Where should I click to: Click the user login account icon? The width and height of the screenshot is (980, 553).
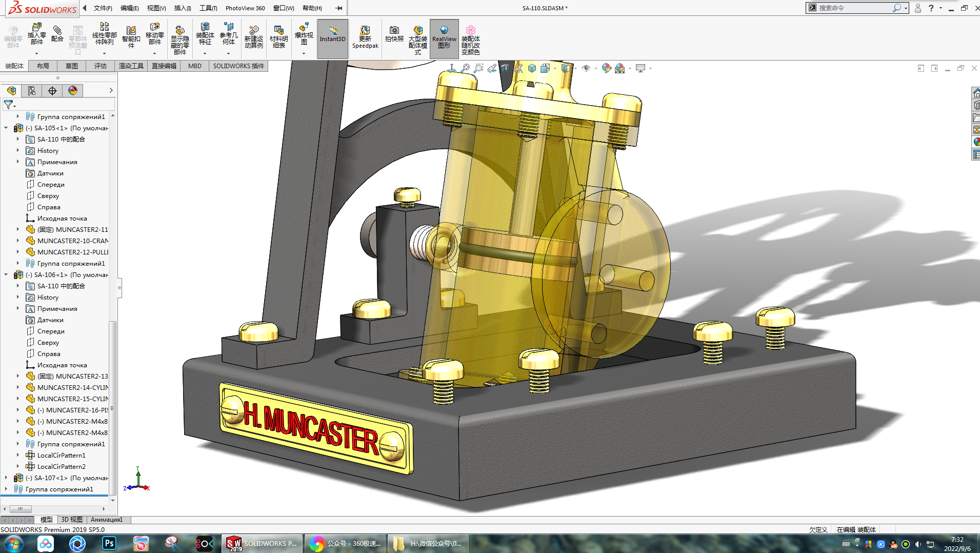pos(917,8)
